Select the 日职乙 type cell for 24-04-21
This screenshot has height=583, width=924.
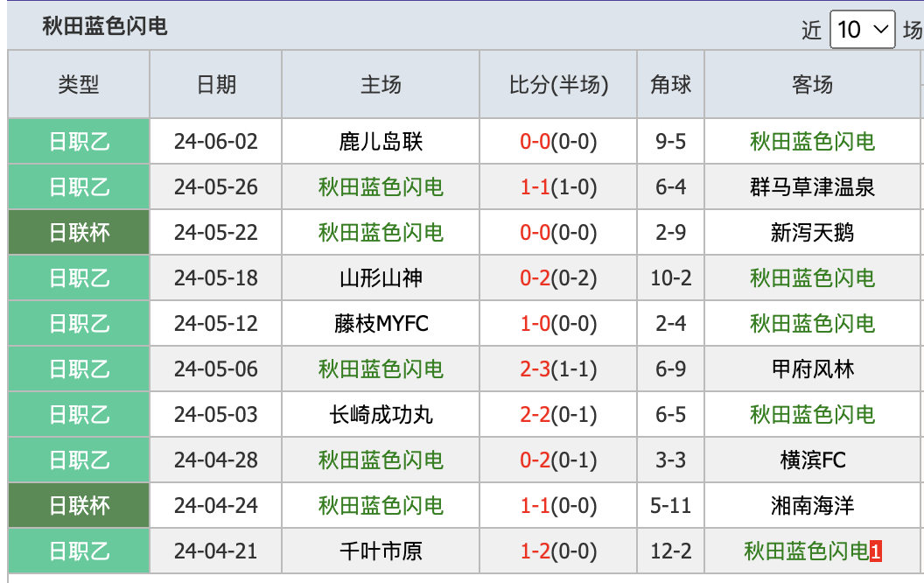coord(79,551)
